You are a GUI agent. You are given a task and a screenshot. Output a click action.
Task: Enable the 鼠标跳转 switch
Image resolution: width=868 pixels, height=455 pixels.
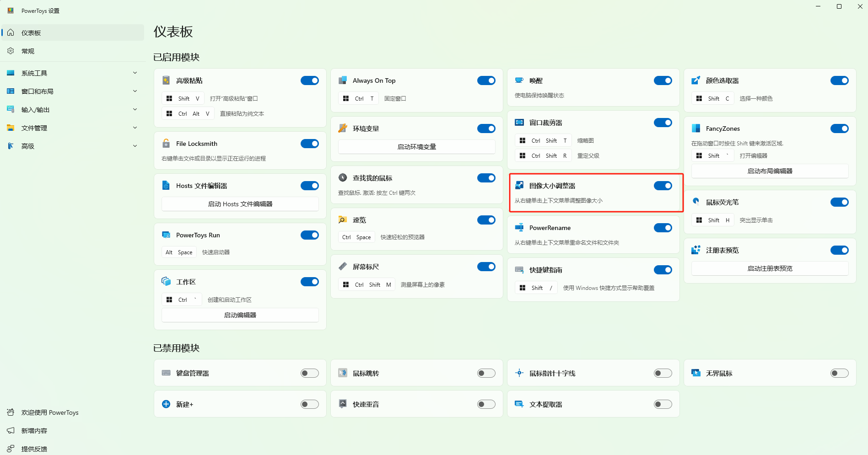[486, 373]
